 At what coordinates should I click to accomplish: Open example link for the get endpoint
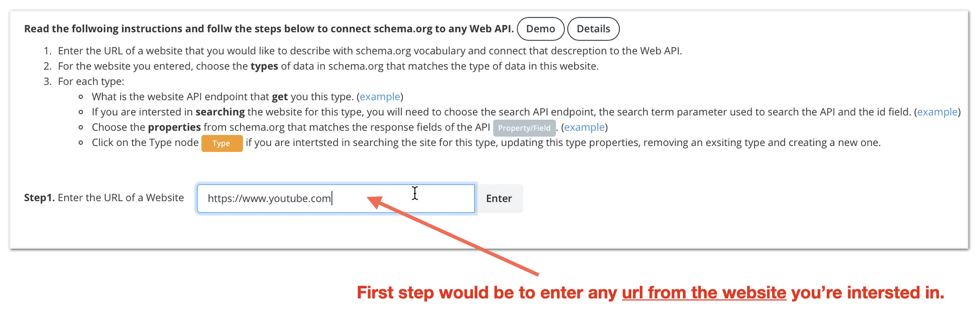(380, 97)
